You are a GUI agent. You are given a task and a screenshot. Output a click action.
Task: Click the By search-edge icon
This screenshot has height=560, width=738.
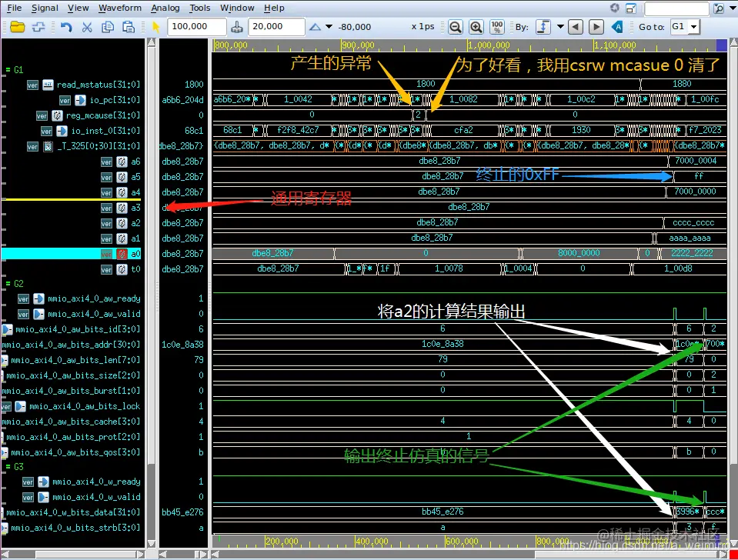[543, 27]
